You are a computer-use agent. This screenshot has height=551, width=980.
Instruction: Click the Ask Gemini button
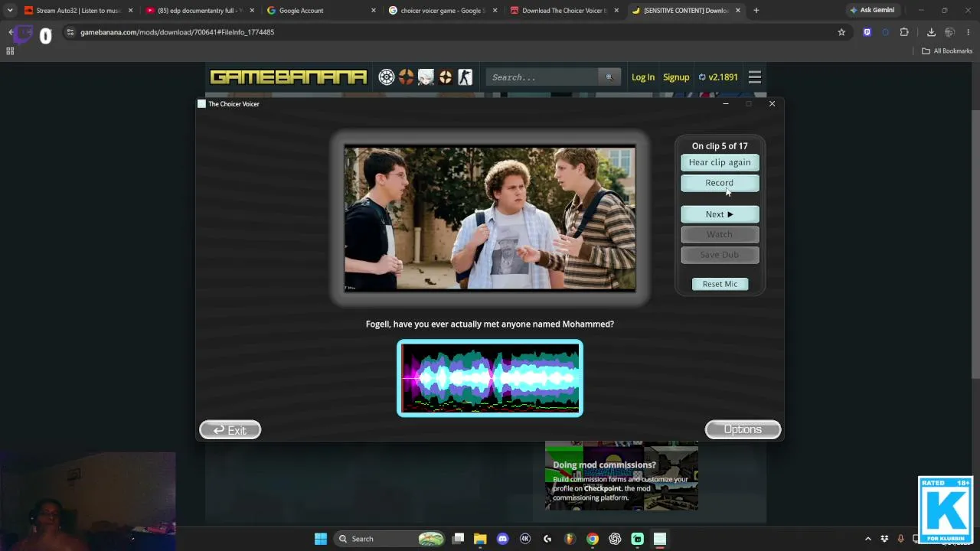871,11
